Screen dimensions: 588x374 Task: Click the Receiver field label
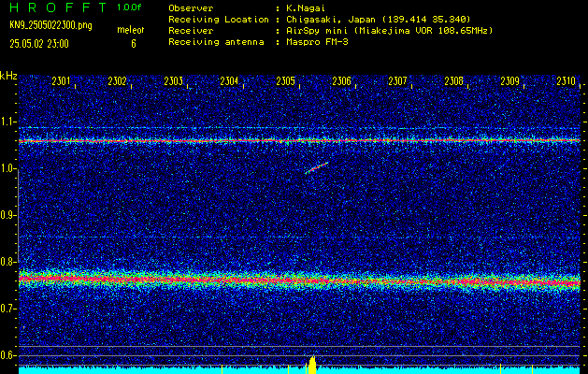coord(191,30)
